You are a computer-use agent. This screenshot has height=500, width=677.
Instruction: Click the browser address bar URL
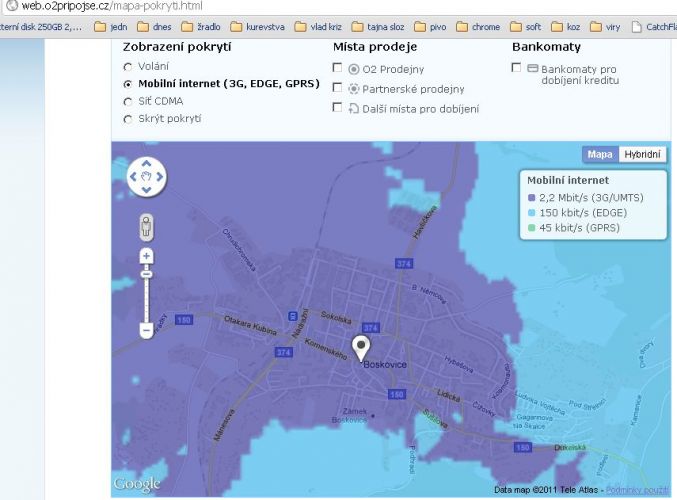112,6
